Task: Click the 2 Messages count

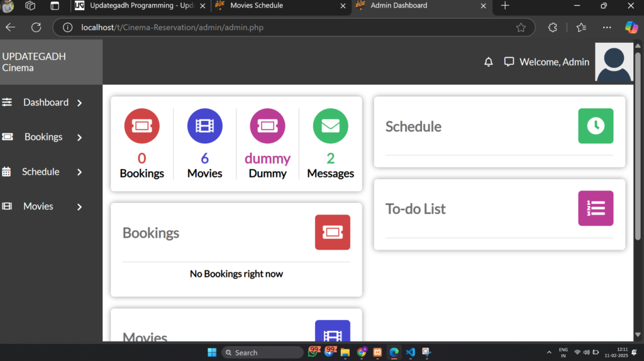Action: point(330,158)
